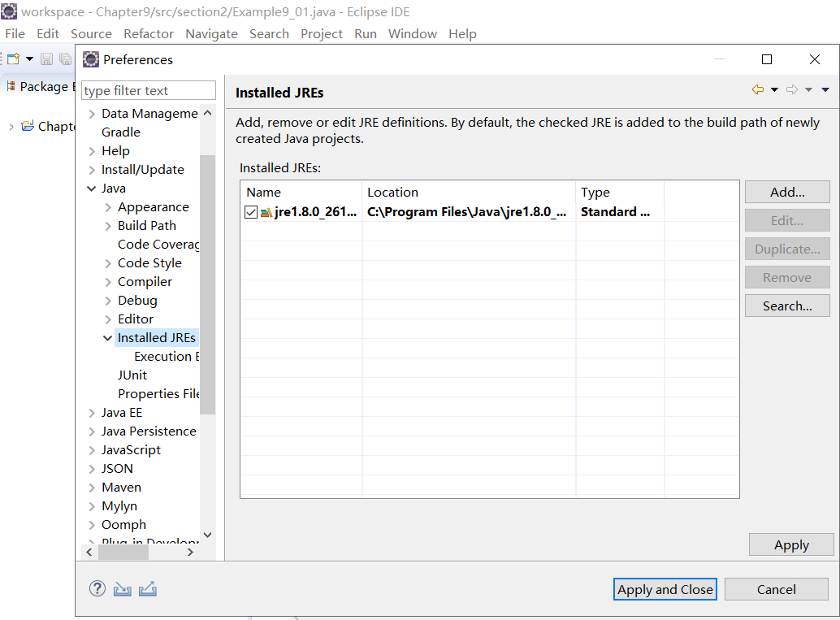The height and width of the screenshot is (620, 840).
Task: Click the Chapter project folder icon
Action: pyautogui.click(x=28, y=126)
